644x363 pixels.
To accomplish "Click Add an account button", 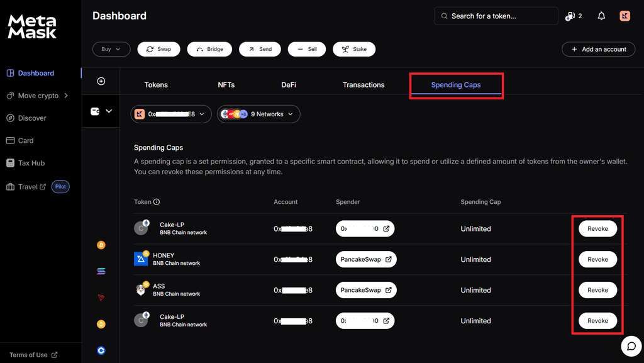I will (x=599, y=49).
